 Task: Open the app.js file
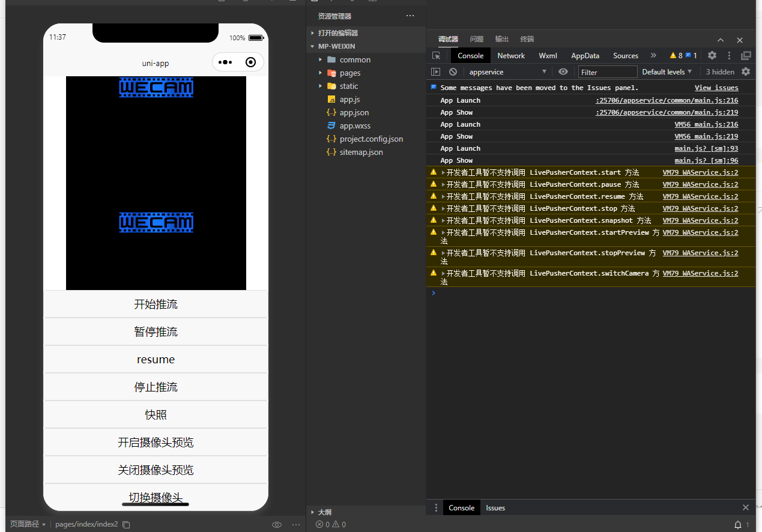(x=349, y=99)
